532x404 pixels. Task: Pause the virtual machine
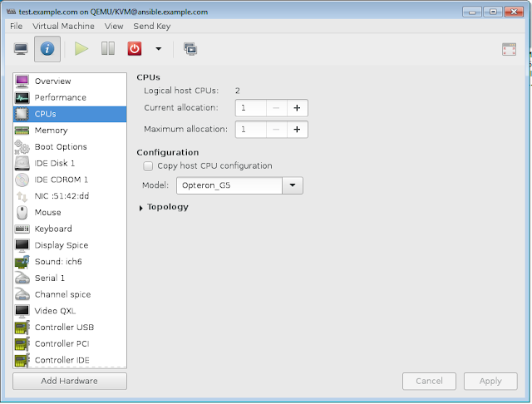tap(108, 49)
